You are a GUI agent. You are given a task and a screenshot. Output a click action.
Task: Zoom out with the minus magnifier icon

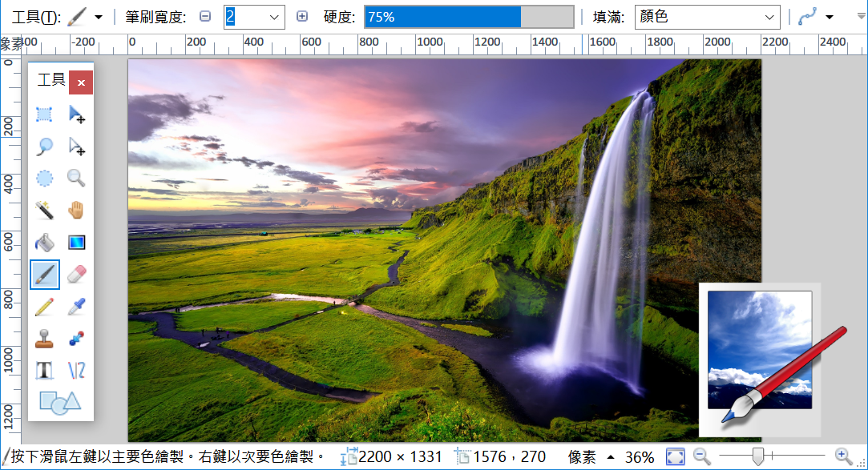pos(701,456)
